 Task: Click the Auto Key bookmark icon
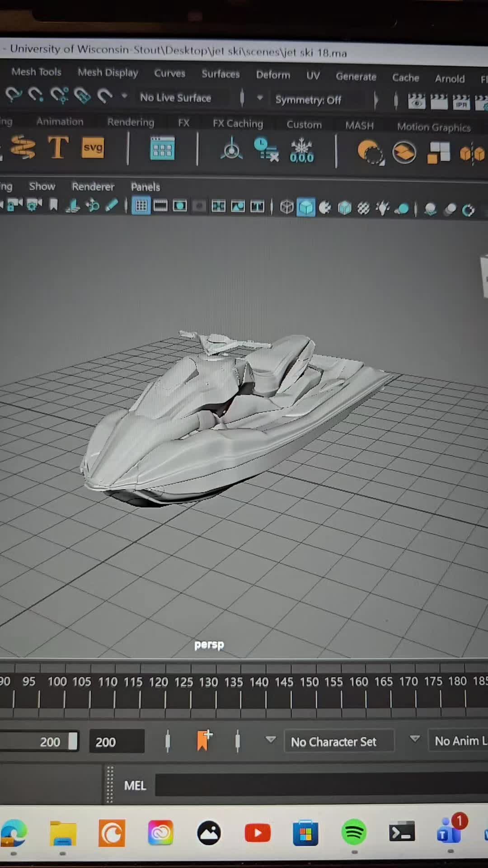(204, 741)
